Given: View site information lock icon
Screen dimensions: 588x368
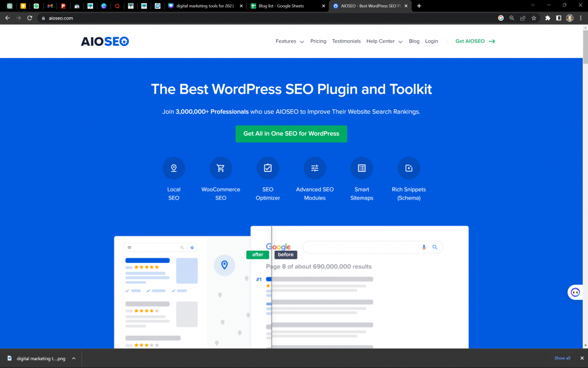Looking at the screenshot, I should click(x=44, y=18).
